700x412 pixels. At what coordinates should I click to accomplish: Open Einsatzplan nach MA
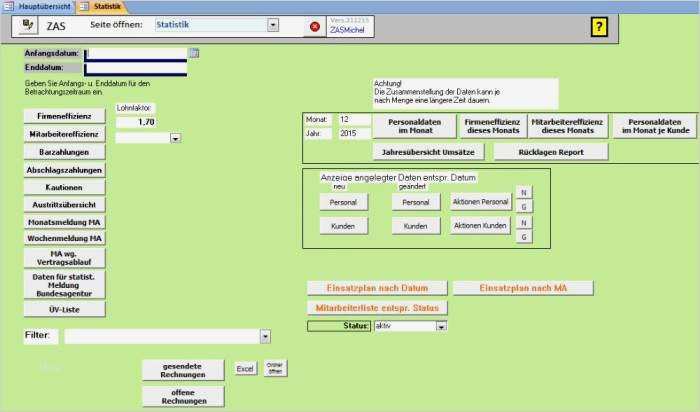[523, 288]
